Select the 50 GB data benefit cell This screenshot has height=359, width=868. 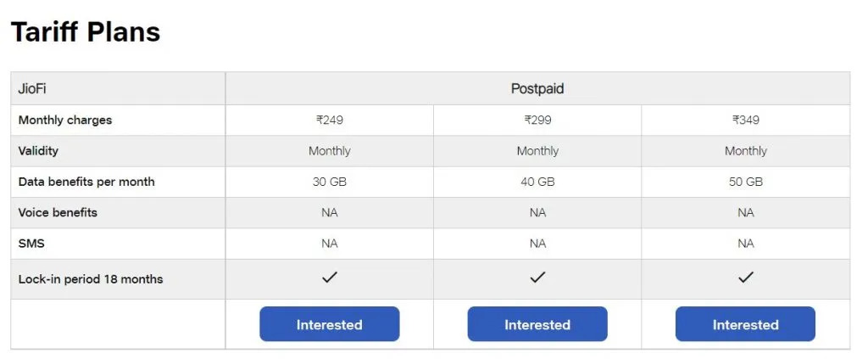tap(746, 182)
